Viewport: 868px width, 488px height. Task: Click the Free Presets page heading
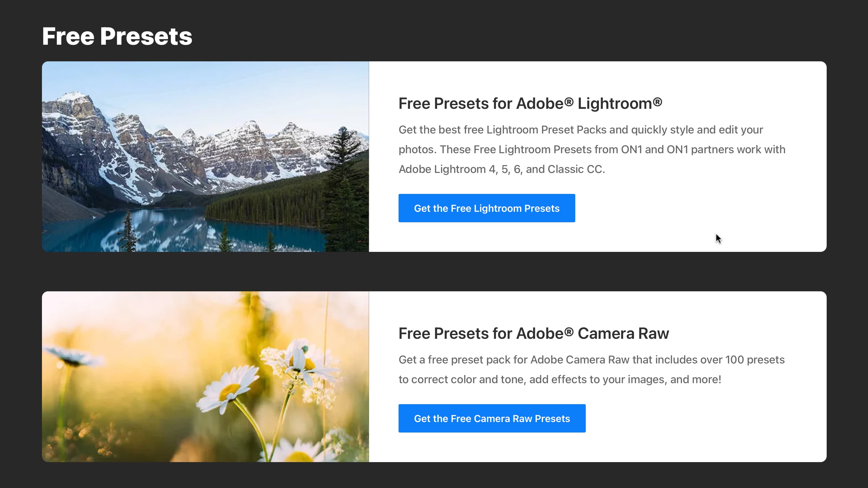coord(117,36)
